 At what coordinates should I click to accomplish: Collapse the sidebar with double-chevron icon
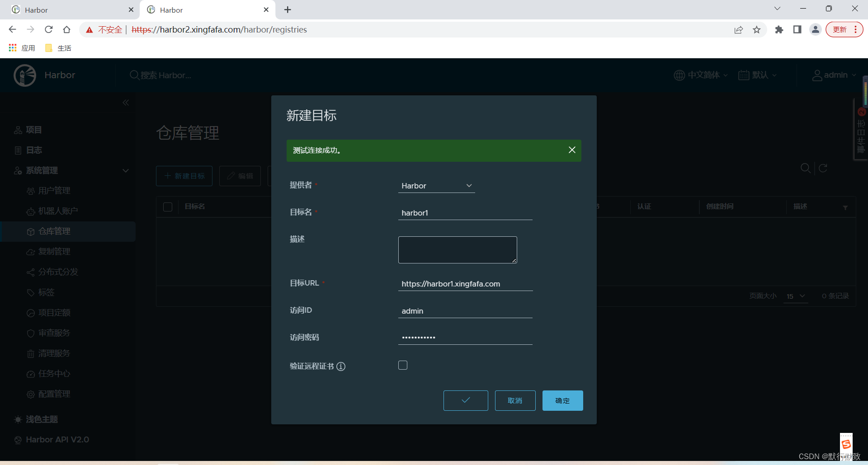126,103
